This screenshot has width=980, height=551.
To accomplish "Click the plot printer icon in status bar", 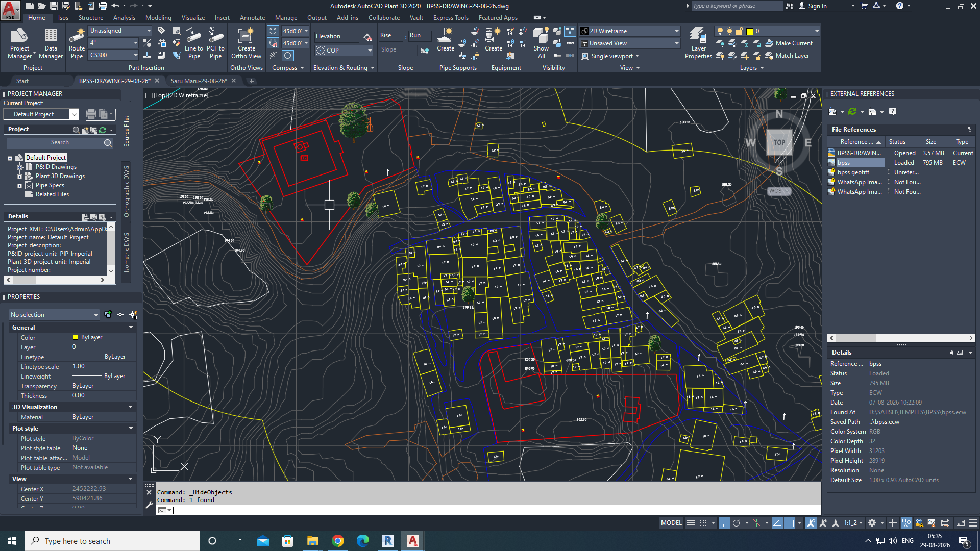I will point(945,523).
